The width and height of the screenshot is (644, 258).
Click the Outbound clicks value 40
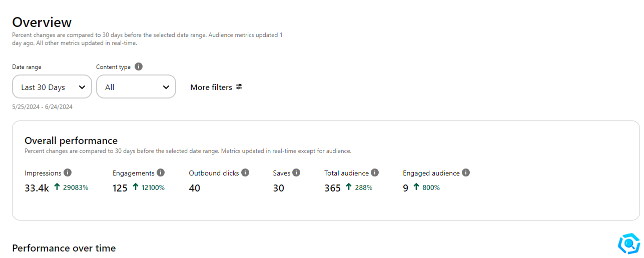(195, 188)
